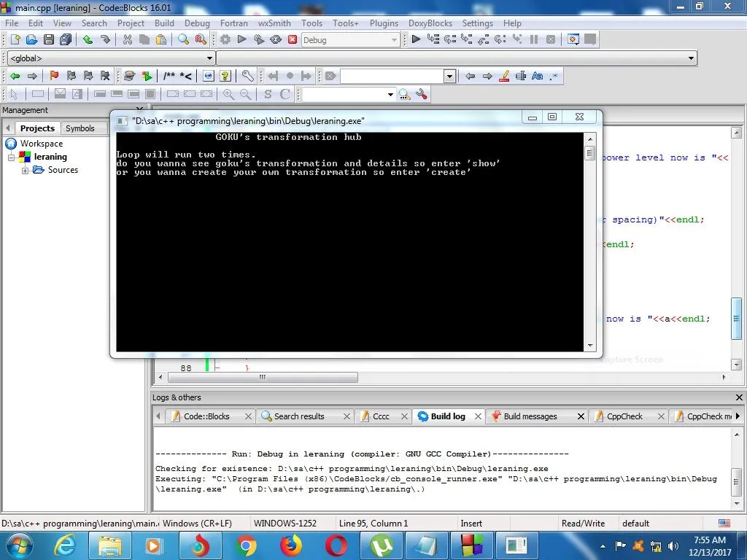Open DoxyBlocks preferences wrench icon

point(247,76)
